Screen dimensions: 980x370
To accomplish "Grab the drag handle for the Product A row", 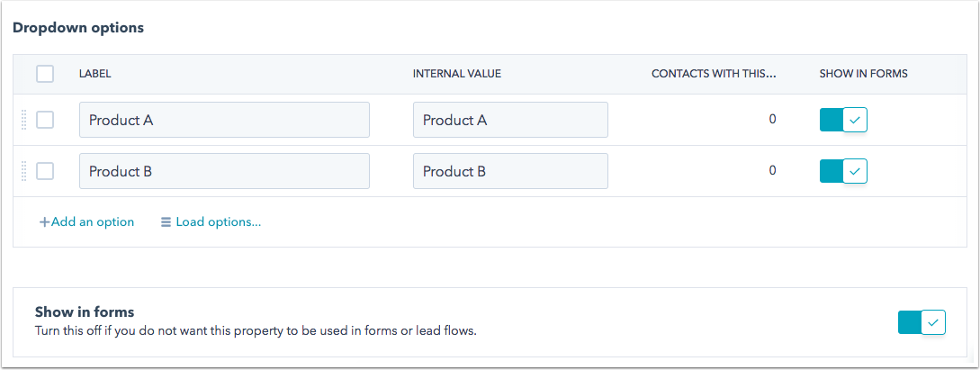I will [24, 120].
